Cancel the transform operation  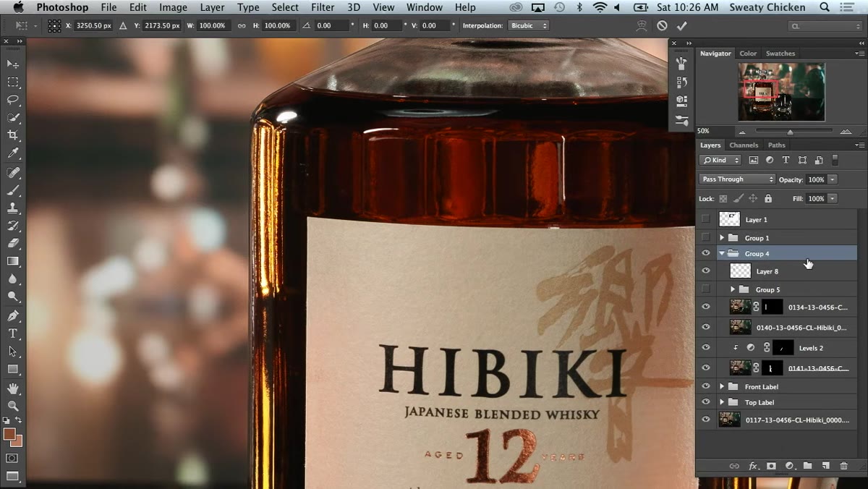[x=662, y=25]
